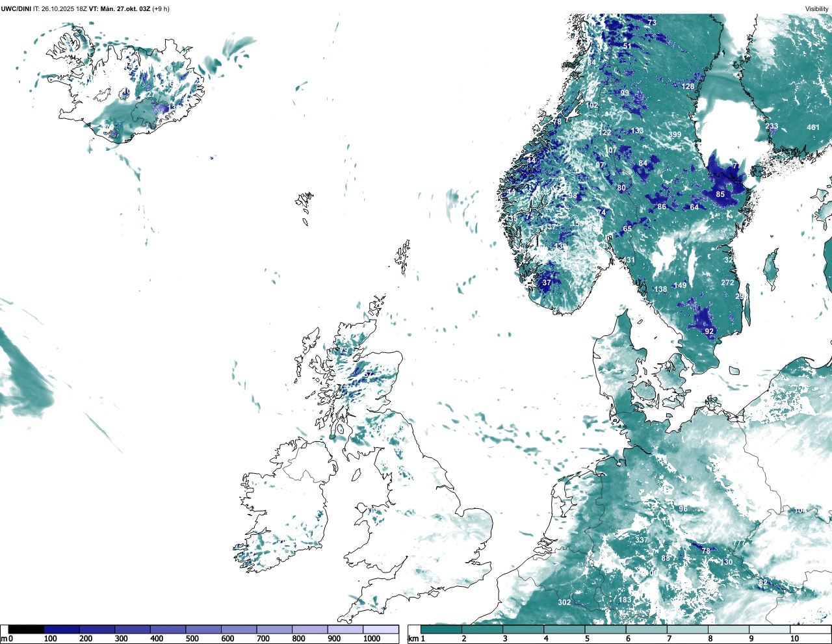Click the 6–7 km legend swatch
This screenshot has width=832, height=644.
point(647,629)
